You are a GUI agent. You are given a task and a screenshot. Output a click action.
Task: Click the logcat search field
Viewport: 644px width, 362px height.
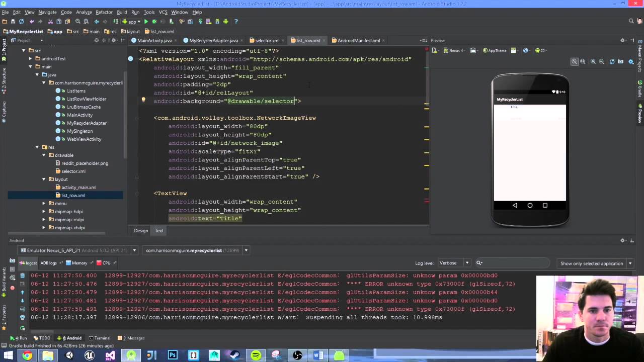(512, 263)
